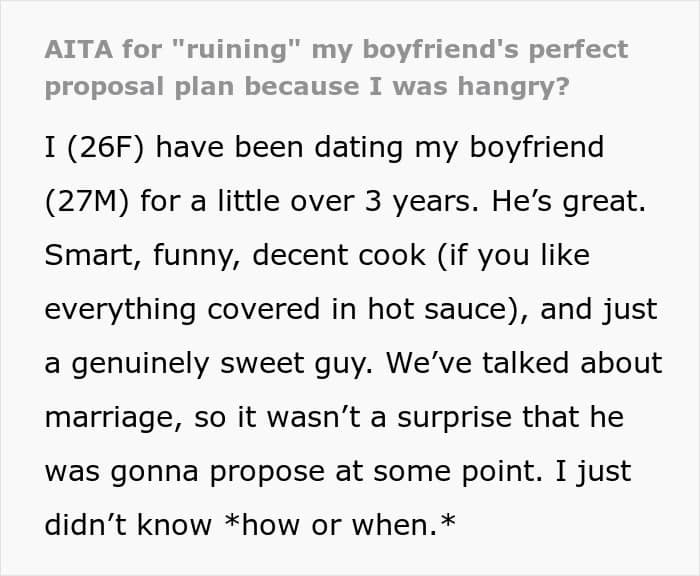The height and width of the screenshot is (576, 700).
Task: Click the phrase 'little over 3 years'
Action: tap(344, 201)
